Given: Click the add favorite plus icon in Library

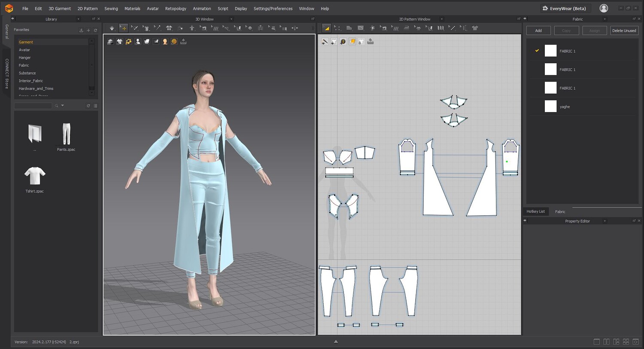Looking at the screenshot, I should point(88,30).
